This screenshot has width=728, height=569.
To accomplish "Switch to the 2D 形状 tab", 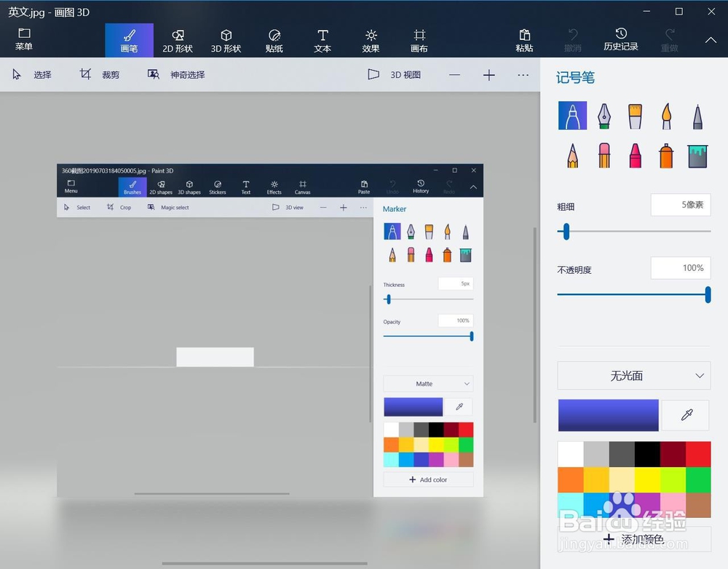I will [178, 40].
